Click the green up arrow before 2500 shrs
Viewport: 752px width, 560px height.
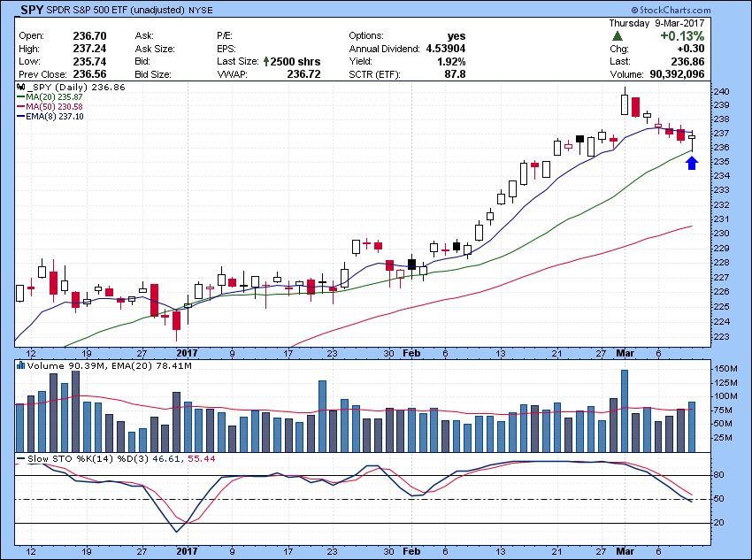click(266, 61)
